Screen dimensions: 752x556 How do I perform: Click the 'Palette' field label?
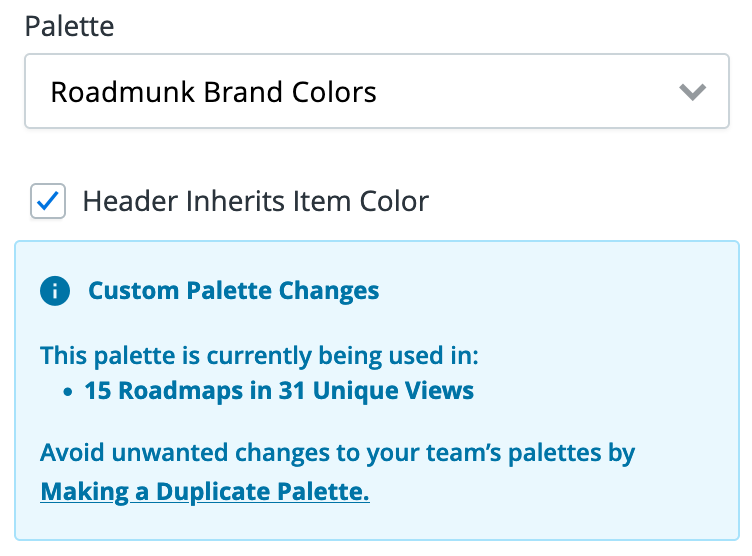coord(69,26)
